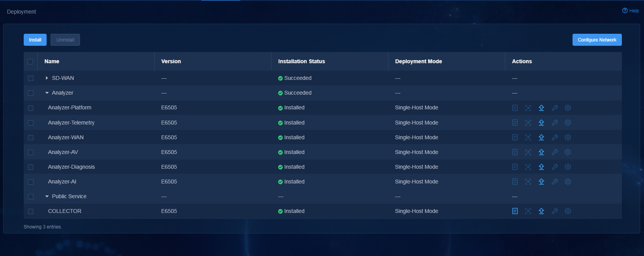This screenshot has height=256, width=644.
Task: Select the Analyzer-Telemetry checkbox
Action: click(x=31, y=123)
